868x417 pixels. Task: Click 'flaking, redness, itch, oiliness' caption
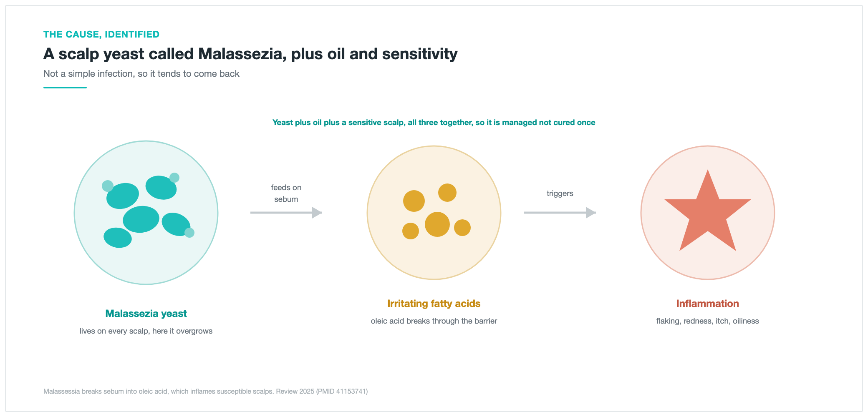tap(708, 321)
